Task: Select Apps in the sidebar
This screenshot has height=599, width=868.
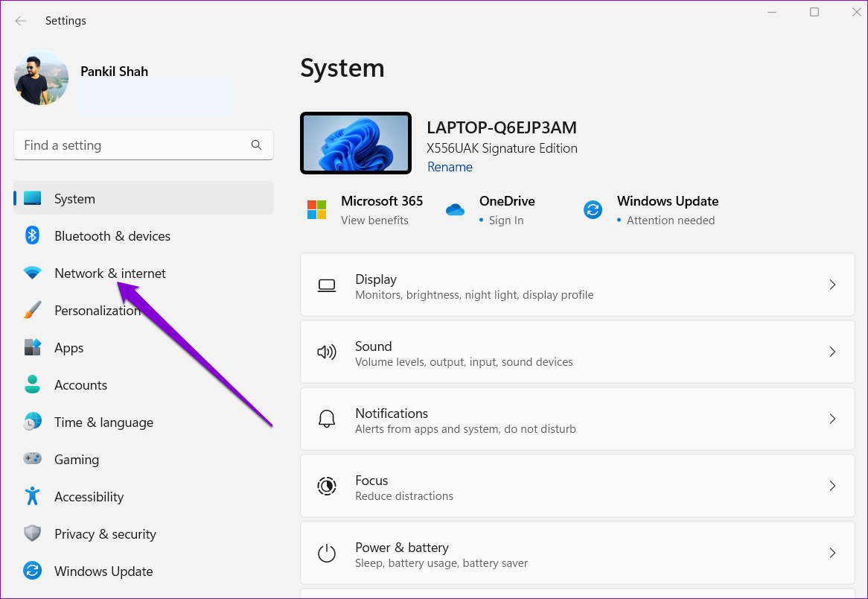Action: coord(69,348)
